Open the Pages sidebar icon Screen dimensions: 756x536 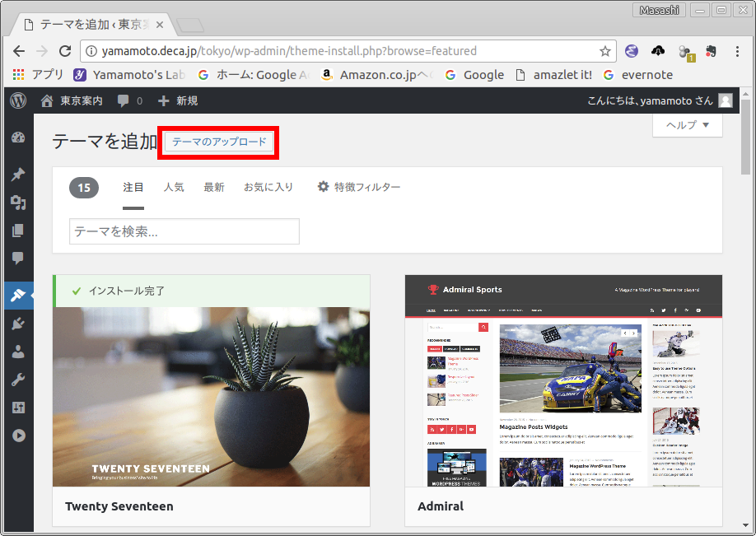pos(18,231)
